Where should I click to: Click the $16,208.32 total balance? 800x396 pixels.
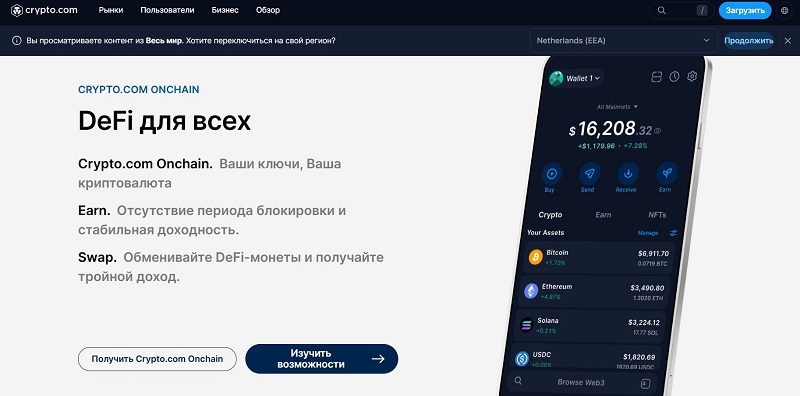tap(610, 129)
